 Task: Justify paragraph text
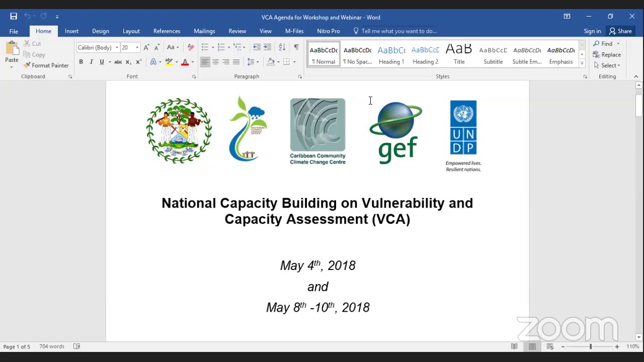(x=236, y=62)
